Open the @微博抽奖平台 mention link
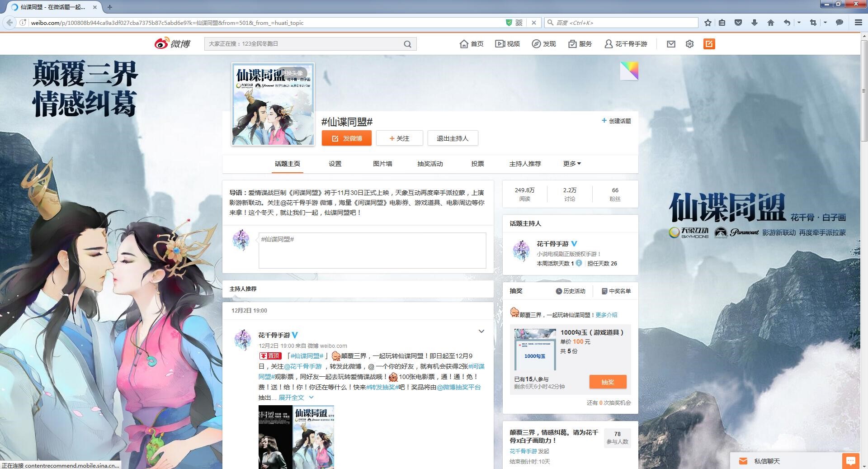 click(x=459, y=387)
